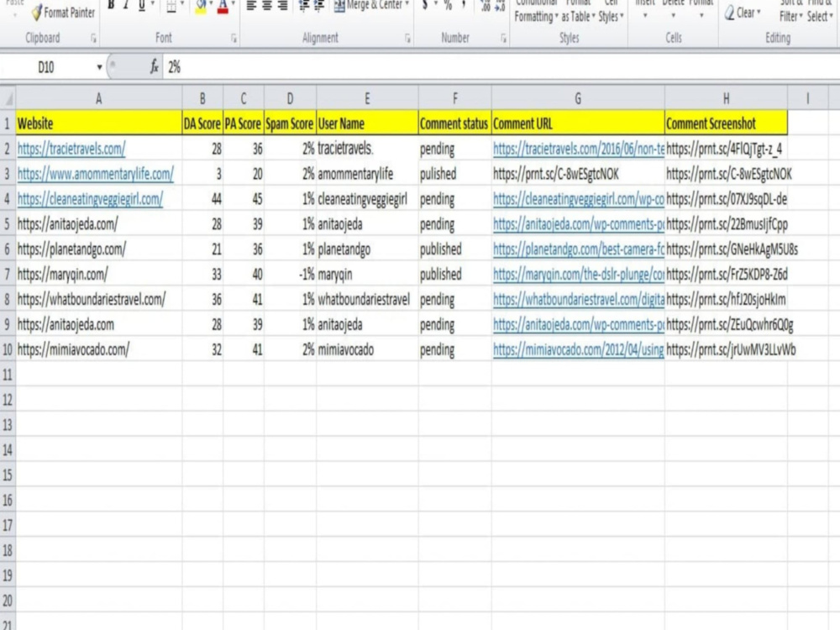Select DA Score cell '44'

pyautogui.click(x=202, y=199)
